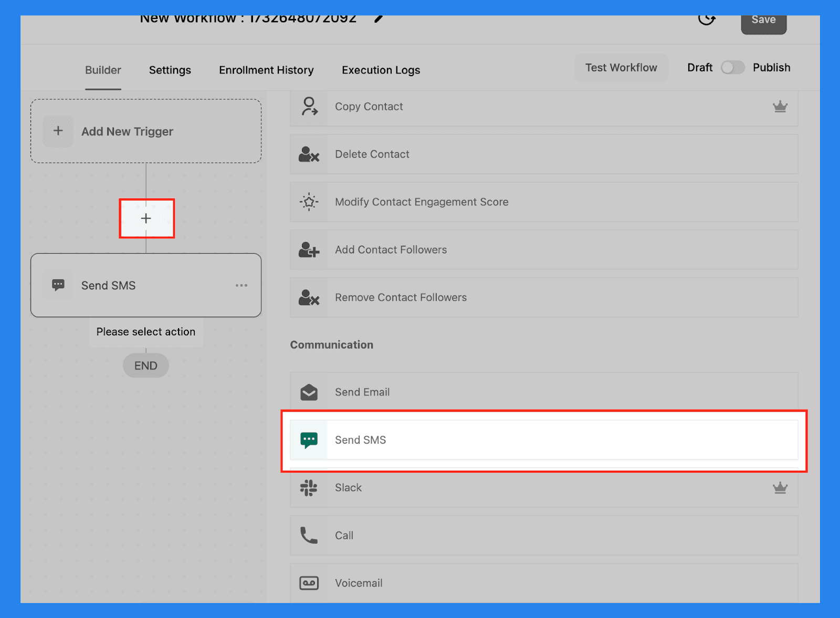Viewport: 840px width, 618px height.
Task: Choose the Send Email action
Action: click(544, 392)
